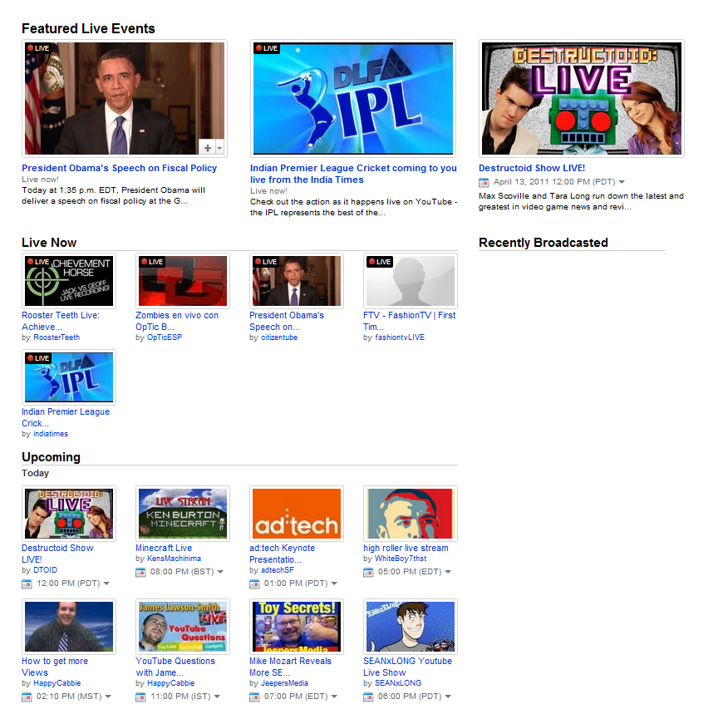Open Indian Premier League Cricket featured link
728x709 pixels.
pos(353,174)
